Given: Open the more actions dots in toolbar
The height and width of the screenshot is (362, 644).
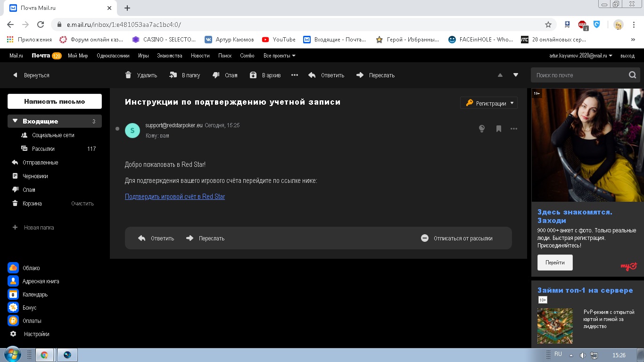Looking at the screenshot, I should tap(295, 75).
